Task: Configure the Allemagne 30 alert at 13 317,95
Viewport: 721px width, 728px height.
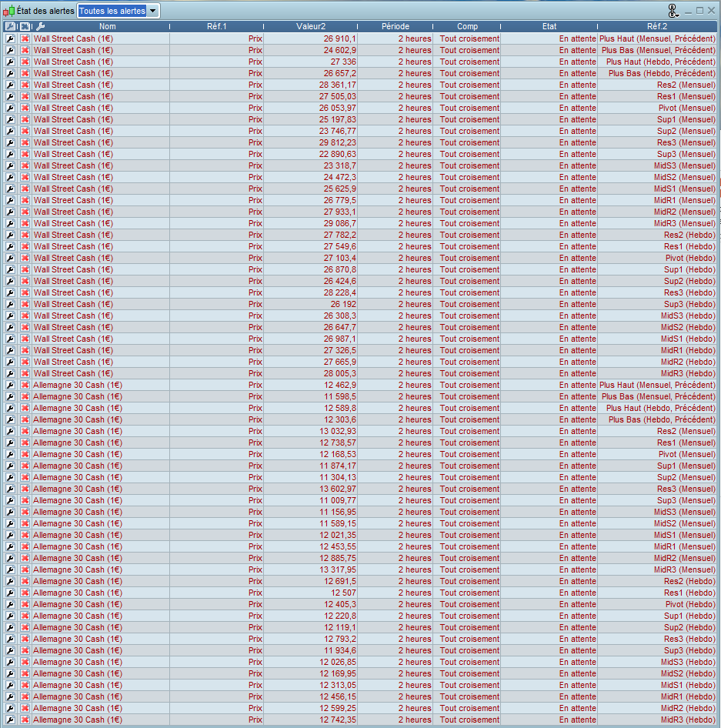Action: 10,569
